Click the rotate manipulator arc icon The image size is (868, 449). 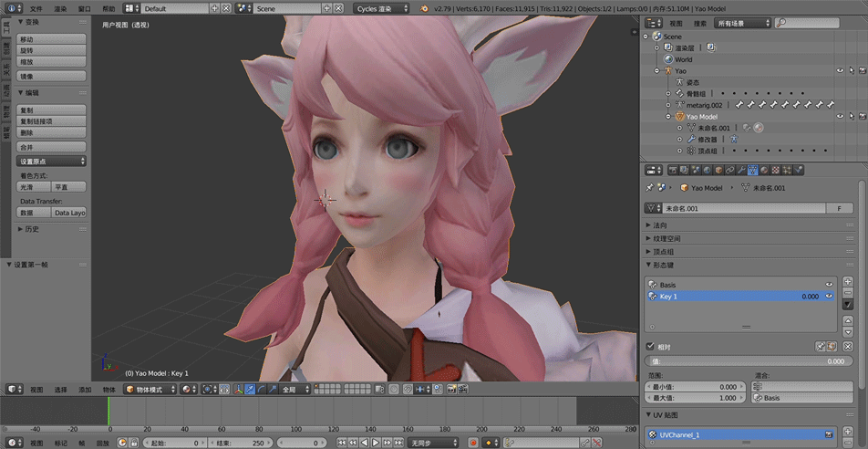(262, 389)
